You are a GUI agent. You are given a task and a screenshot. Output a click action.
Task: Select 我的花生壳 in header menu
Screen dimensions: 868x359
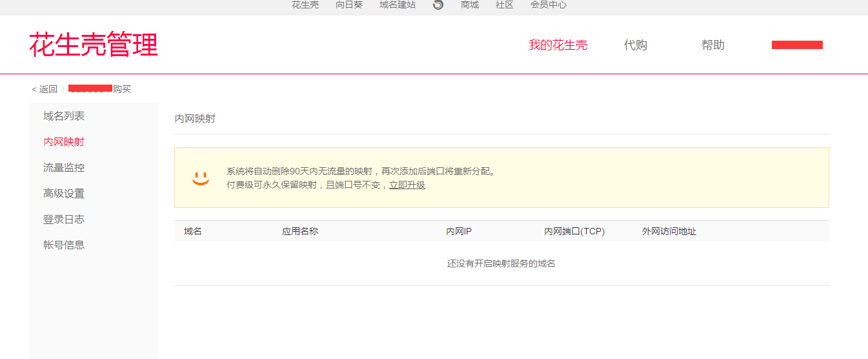[x=558, y=45]
